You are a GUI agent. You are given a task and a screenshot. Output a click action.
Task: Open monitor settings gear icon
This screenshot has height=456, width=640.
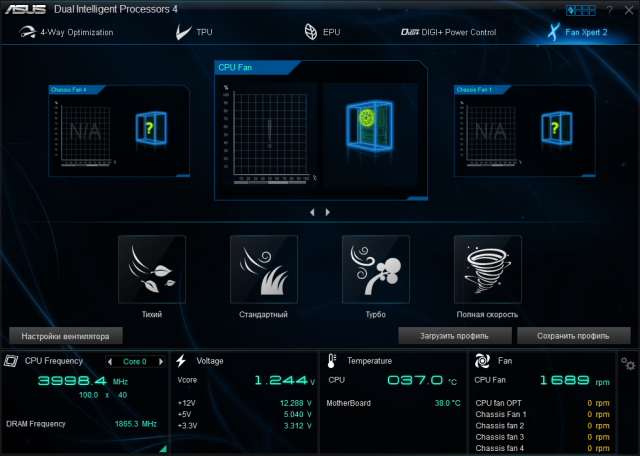click(628, 363)
